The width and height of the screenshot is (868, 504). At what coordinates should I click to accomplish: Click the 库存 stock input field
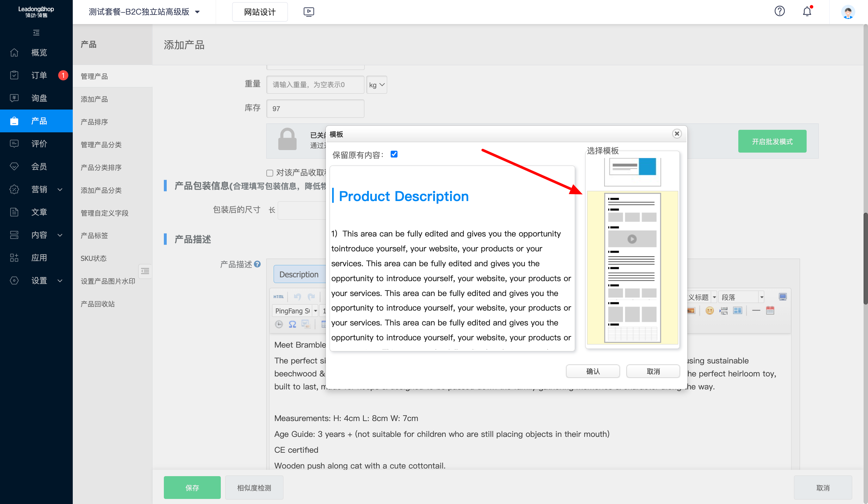point(315,109)
